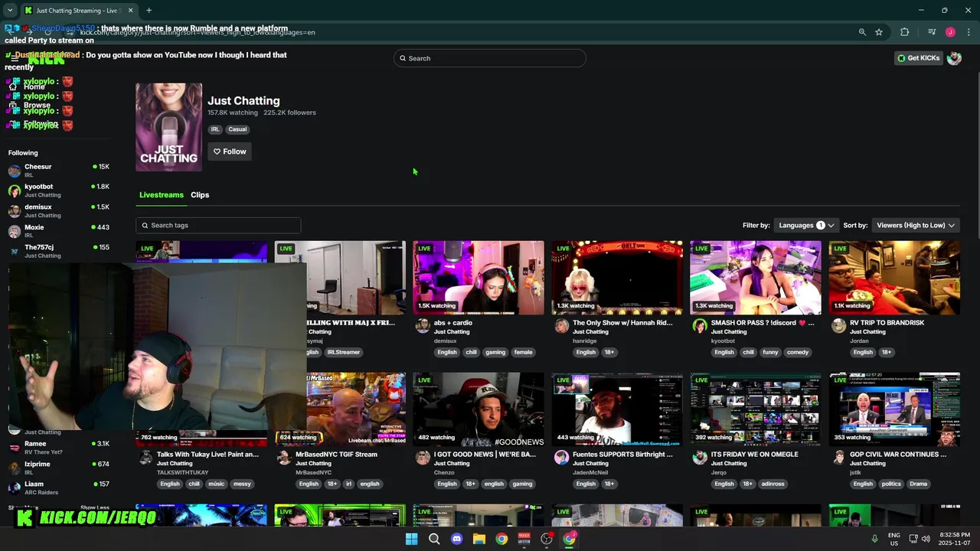Open the Chrome three-dot menu
The image size is (980, 551).
click(x=969, y=32)
